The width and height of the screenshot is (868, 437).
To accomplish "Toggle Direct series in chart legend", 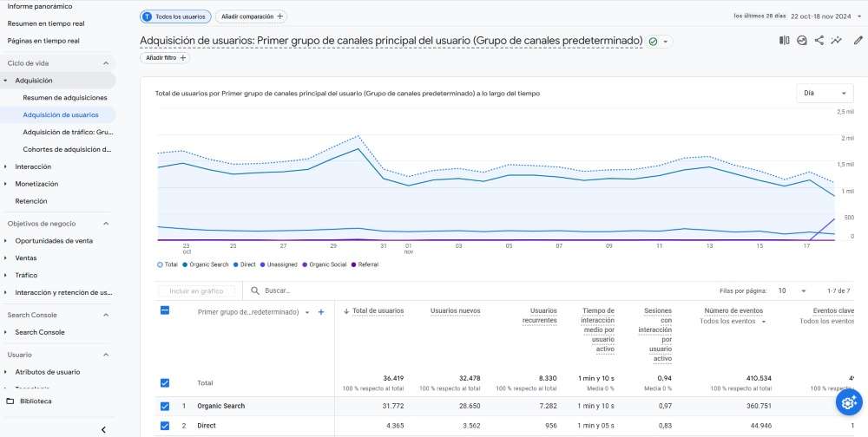I will coord(245,264).
